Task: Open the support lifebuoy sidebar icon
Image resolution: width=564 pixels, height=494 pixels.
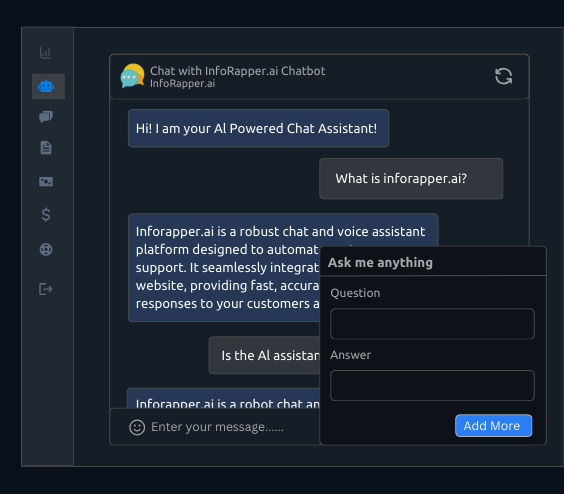Action: (x=46, y=249)
